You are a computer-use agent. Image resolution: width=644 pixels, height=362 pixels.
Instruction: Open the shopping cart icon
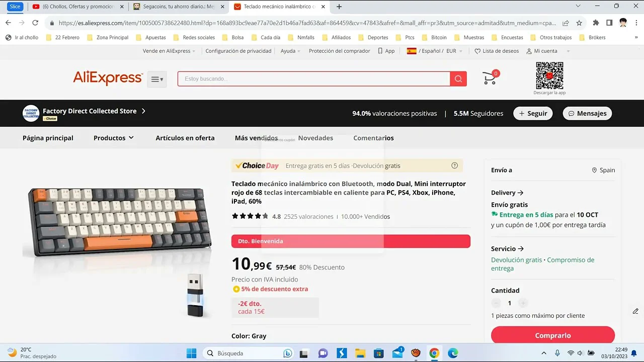[490, 77]
